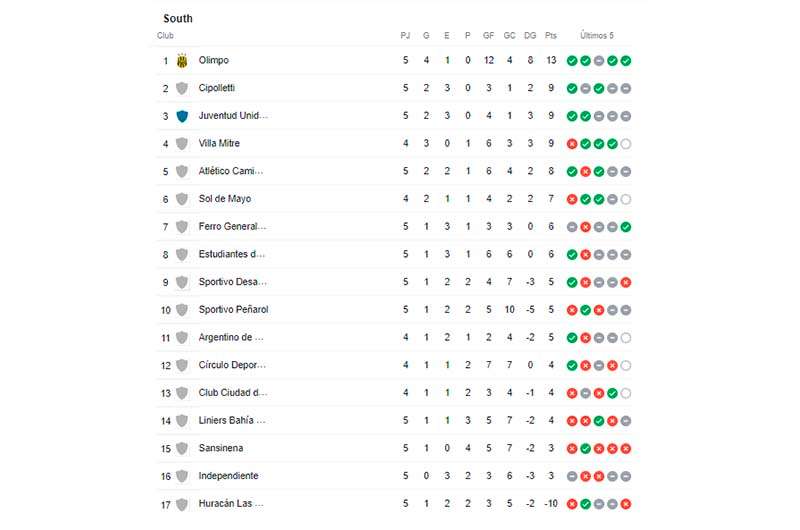800x530 pixels.
Task: Click Independiente's first grey draw icon
Action: click(572, 476)
